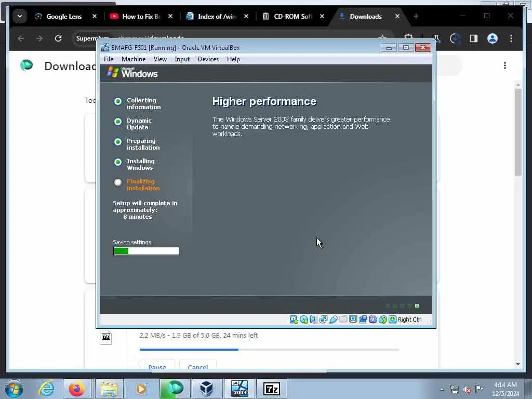Click the download progress bar in Downloads

pyautogui.click(x=270, y=349)
